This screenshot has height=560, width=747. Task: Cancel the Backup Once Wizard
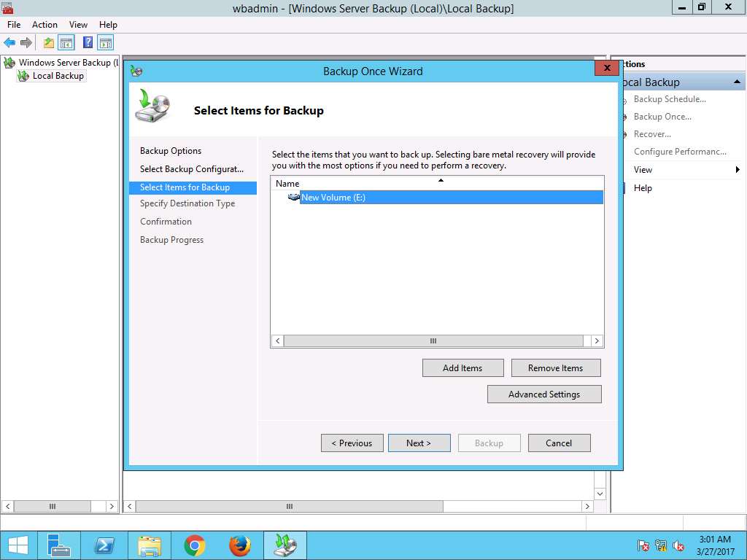pyautogui.click(x=559, y=443)
